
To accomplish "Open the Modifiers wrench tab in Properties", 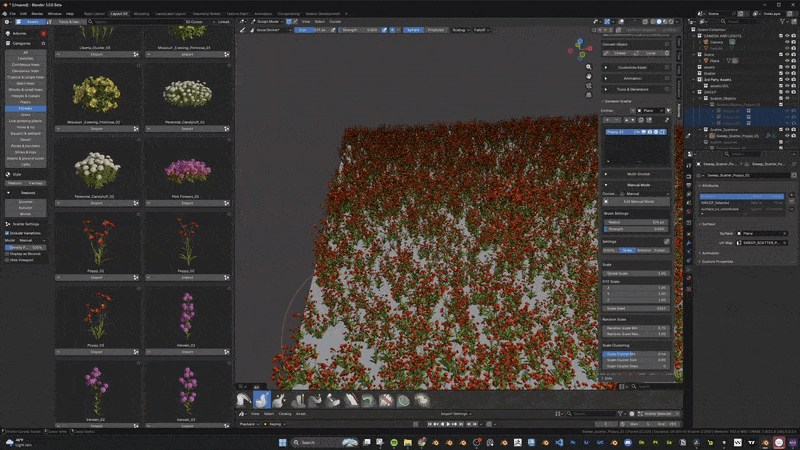I will pos(689,243).
